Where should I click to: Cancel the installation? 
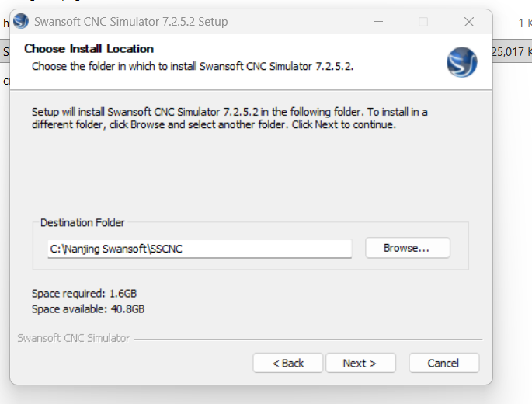(x=443, y=363)
